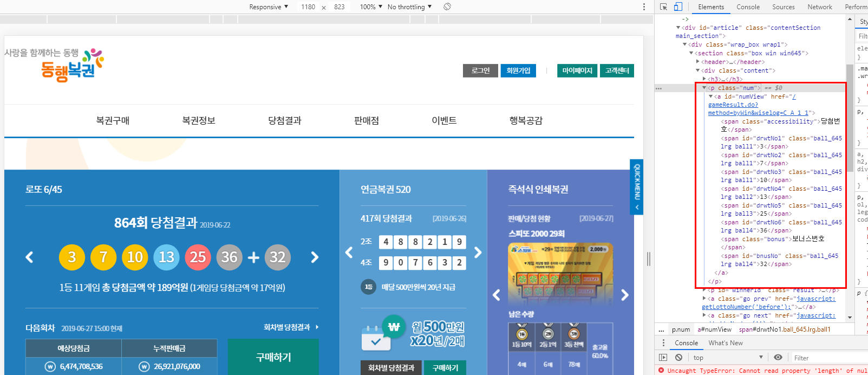
Task: Open the device toolbar three-dot menu
Action: 644,7
